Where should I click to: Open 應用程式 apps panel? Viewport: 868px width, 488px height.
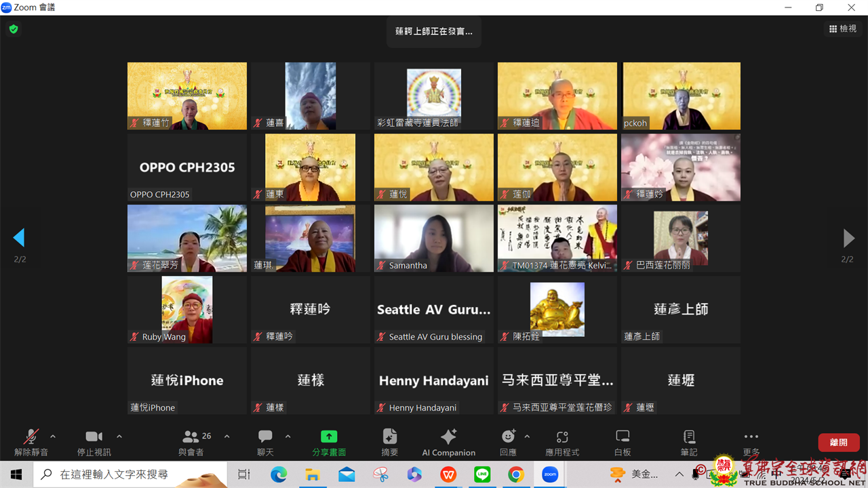click(562, 441)
